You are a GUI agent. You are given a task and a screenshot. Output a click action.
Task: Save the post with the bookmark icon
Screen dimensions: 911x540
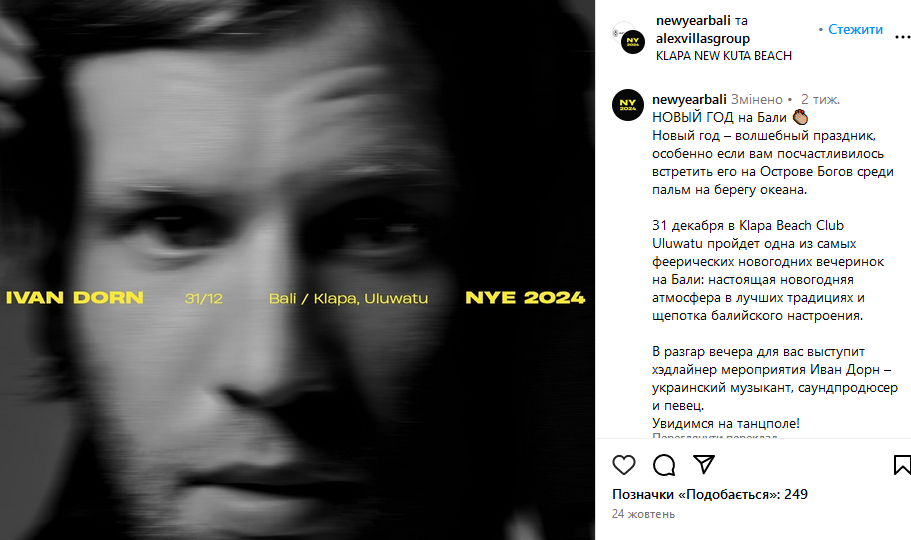902,465
